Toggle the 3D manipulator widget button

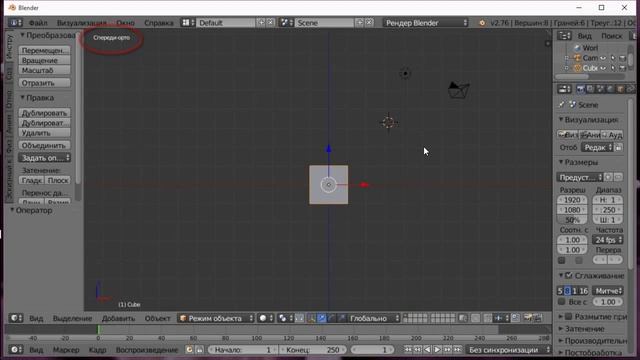tap(311, 318)
